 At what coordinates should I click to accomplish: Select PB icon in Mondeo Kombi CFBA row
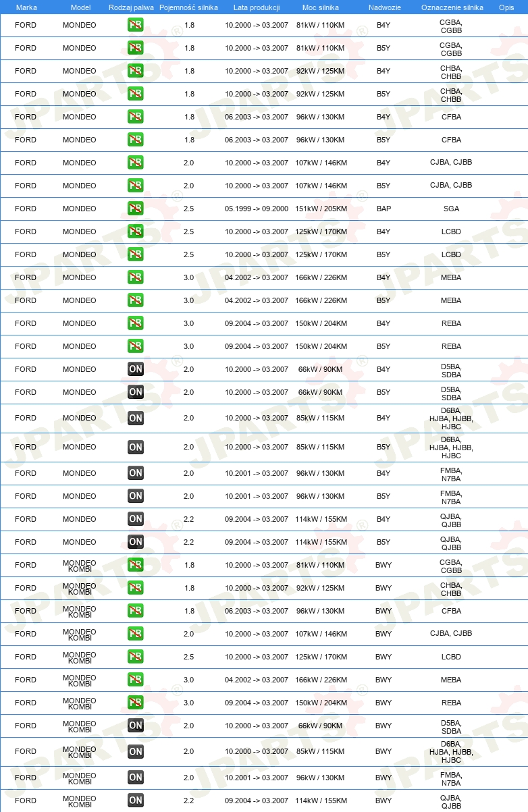136,612
